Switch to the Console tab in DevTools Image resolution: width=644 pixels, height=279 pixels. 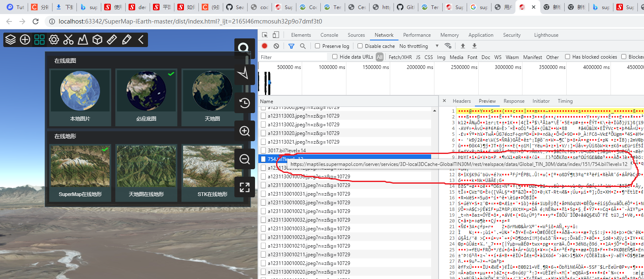tap(329, 35)
